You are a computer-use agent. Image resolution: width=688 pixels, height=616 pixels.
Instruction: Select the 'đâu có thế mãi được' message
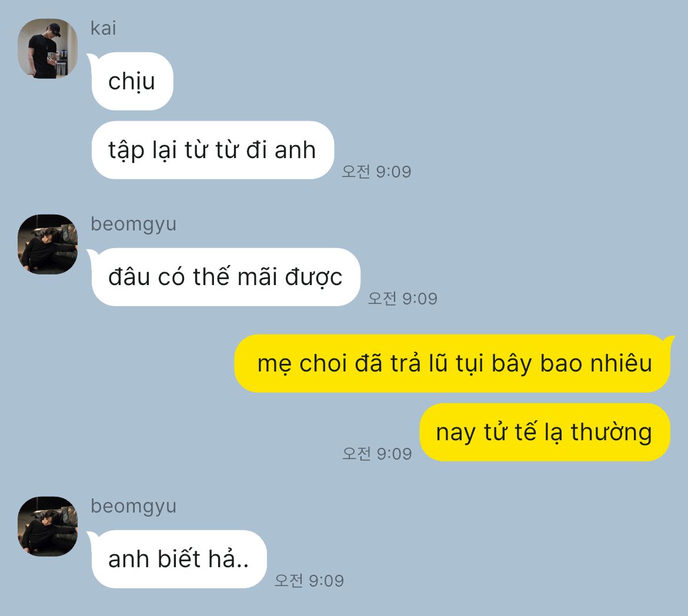225,277
